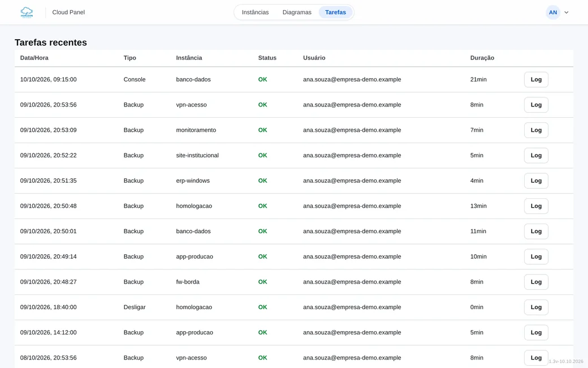This screenshot has width=588, height=368.
Task: Open Log for 08/10/2026 vpn-acesso backup
Action: [536, 358]
